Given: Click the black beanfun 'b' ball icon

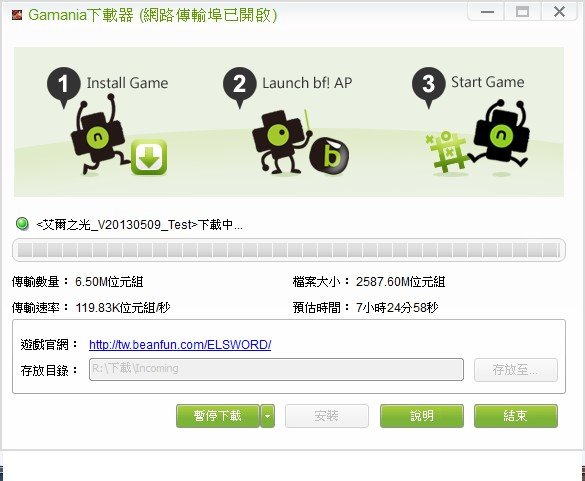Looking at the screenshot, I should (x=329, y=155).
